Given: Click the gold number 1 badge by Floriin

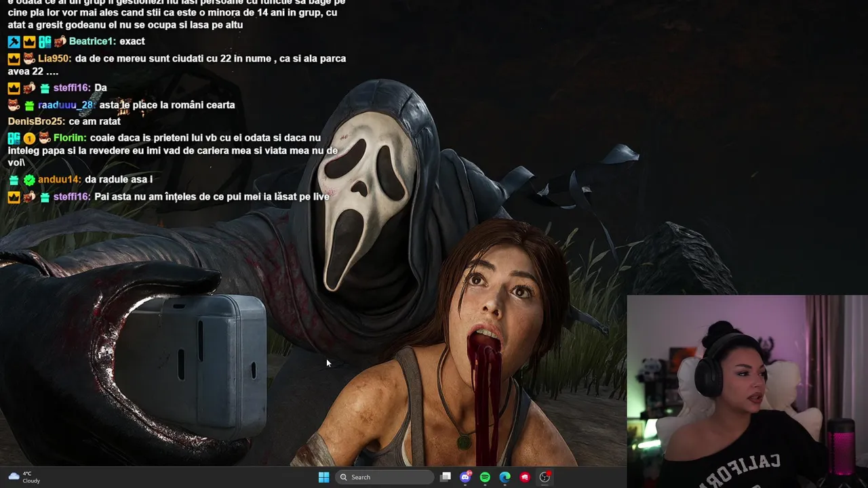Looking at the screenshot, I should 29,138.
